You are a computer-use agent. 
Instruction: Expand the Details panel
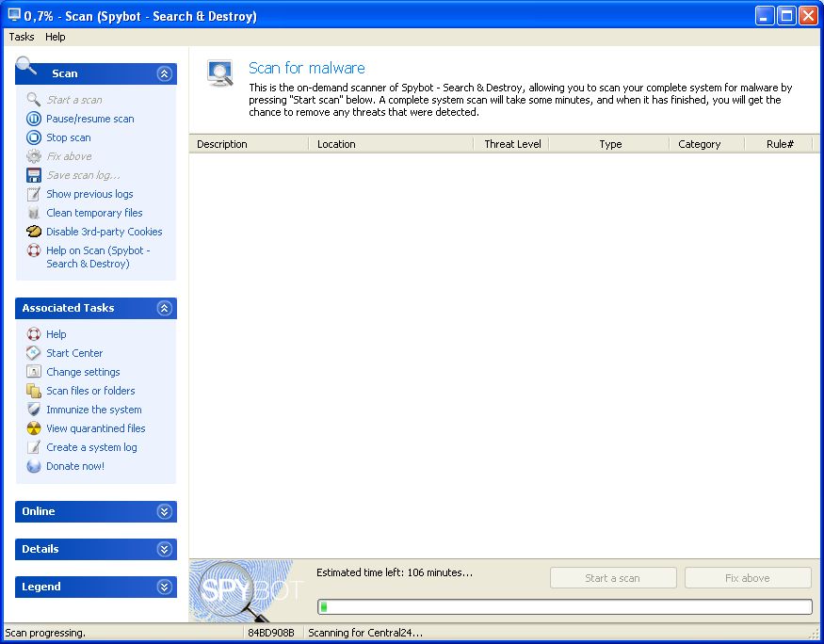[165, 549]
